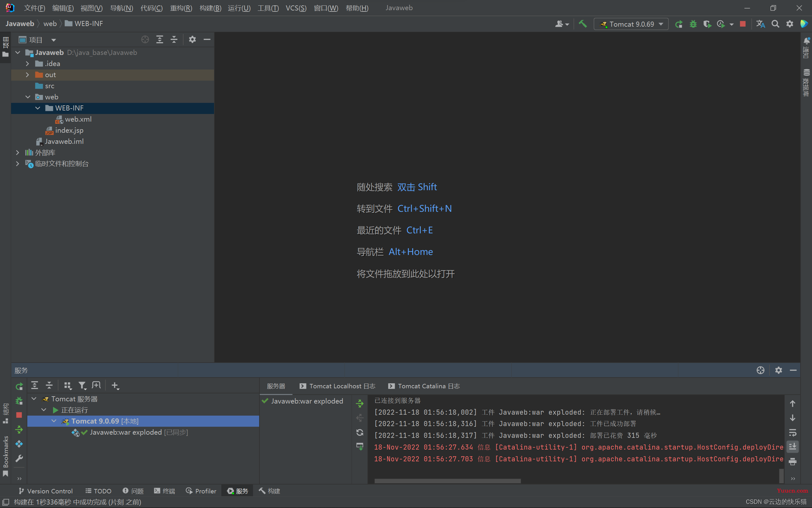Screen dimensions: 812x508
Task: Collapse all in Project panel
Action: click(174, 40)
